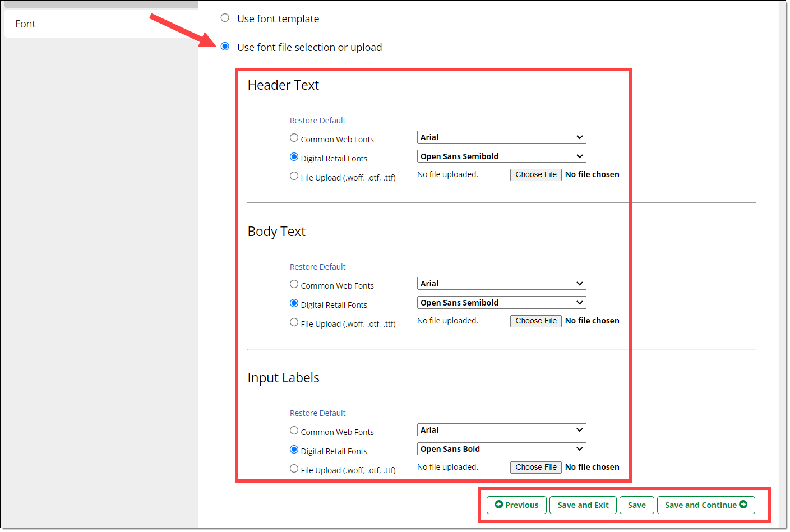Select Digital Retail Fonts for Input Labels
The height and width of the screenshot is (532, 790).
(294, 450)
